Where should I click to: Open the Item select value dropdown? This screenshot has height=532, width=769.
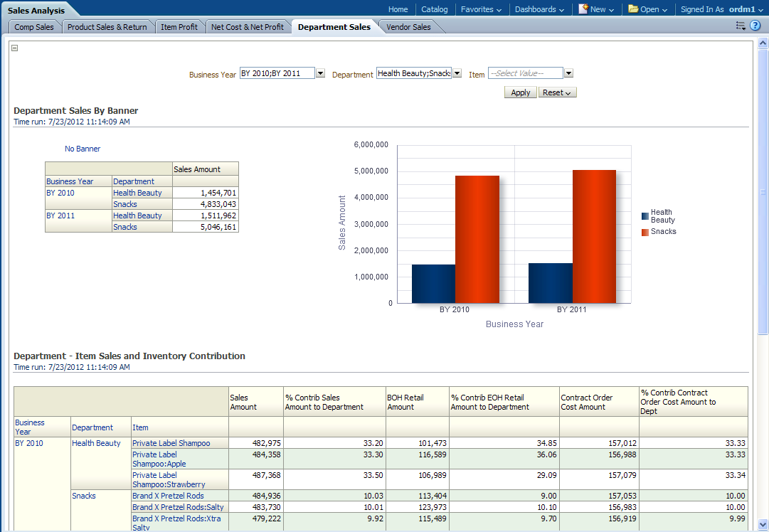[x=568, y=73]
